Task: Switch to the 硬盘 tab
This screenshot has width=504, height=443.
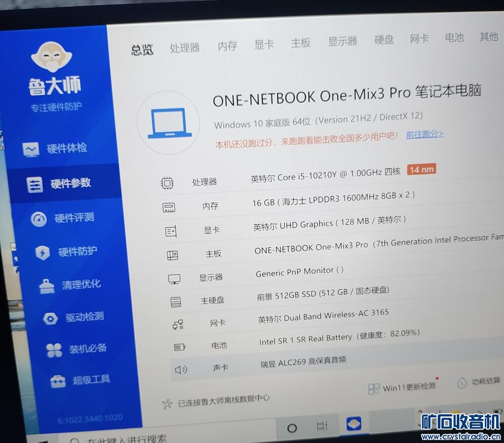Action: pos(384,40)
